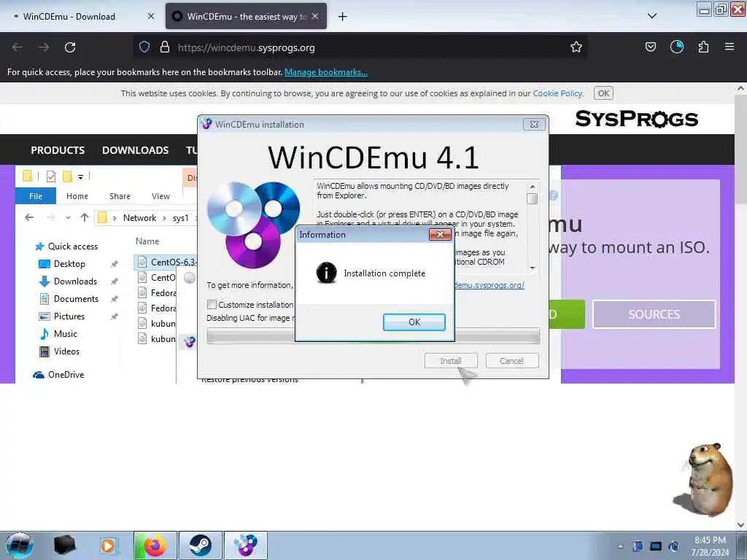The height and width of the screenshot is (560, 747).
Task: Click Cancel in WinCDEmu installation window
Action: [x=512, y=361]
